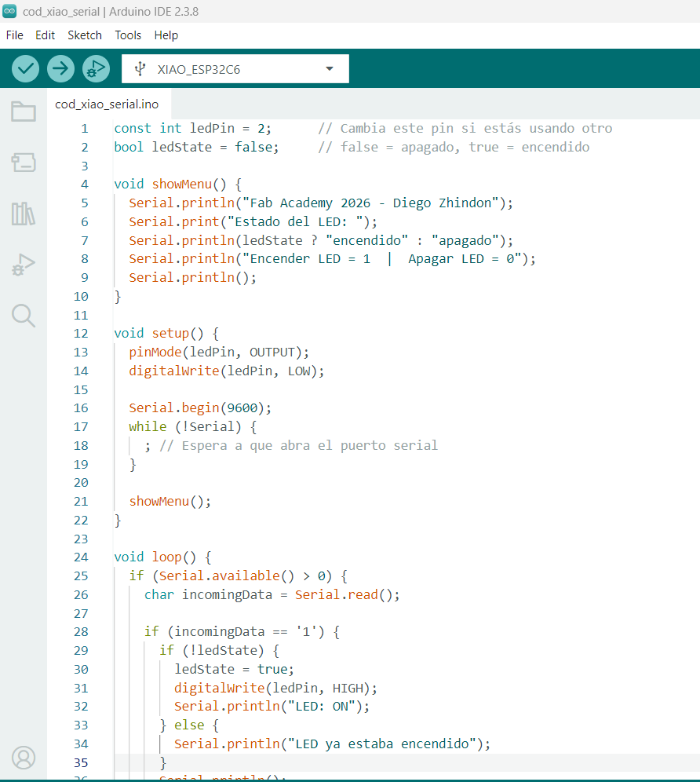
Task: Select the Start Debugging toolbar icon
Action: [x=96, y=68]
